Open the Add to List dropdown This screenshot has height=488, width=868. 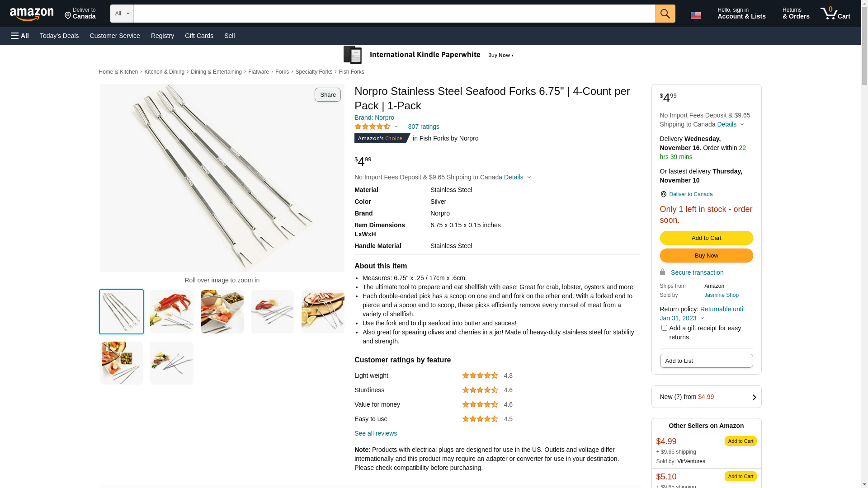(x=706, y=361)
